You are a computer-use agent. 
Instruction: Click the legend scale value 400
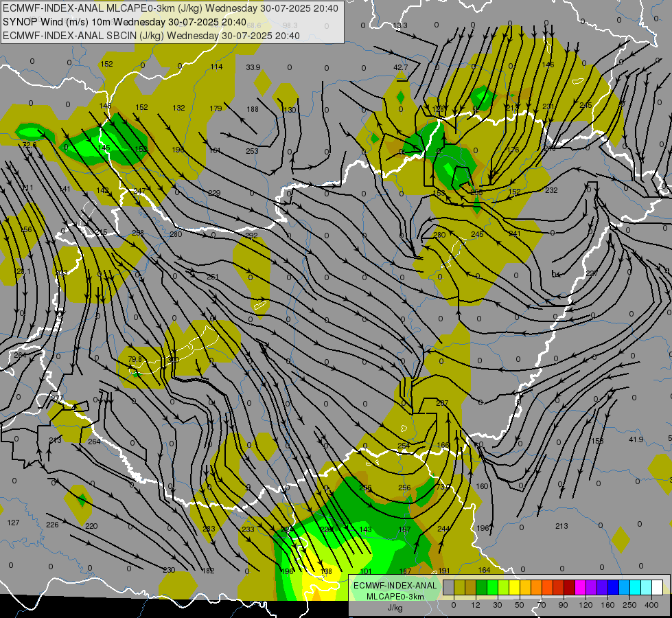[x=651, y=605]
